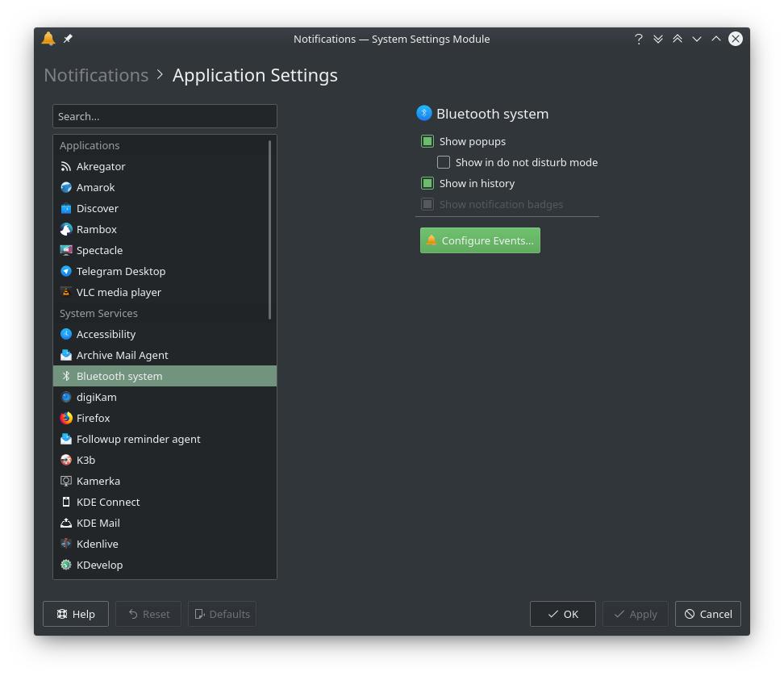This screenshot has height=676, width=784.
Task: Select digiKam in the list
Action: coord(165,398)
